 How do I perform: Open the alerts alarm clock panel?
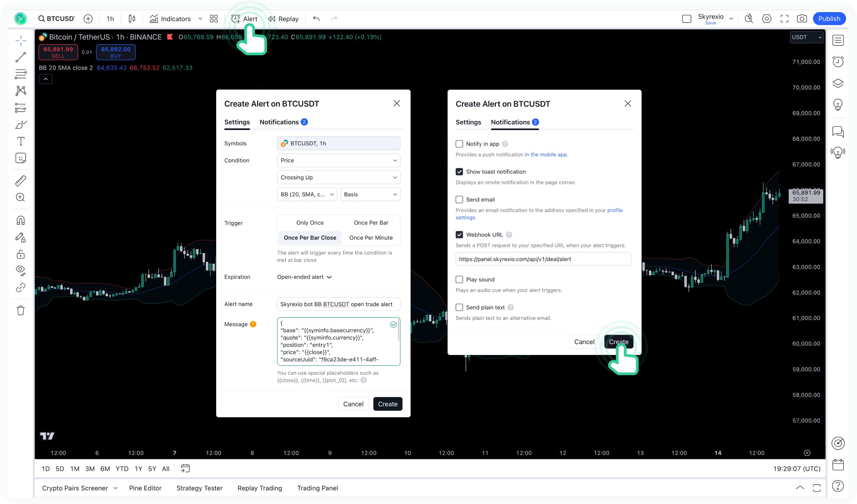[x=838, y=61]
